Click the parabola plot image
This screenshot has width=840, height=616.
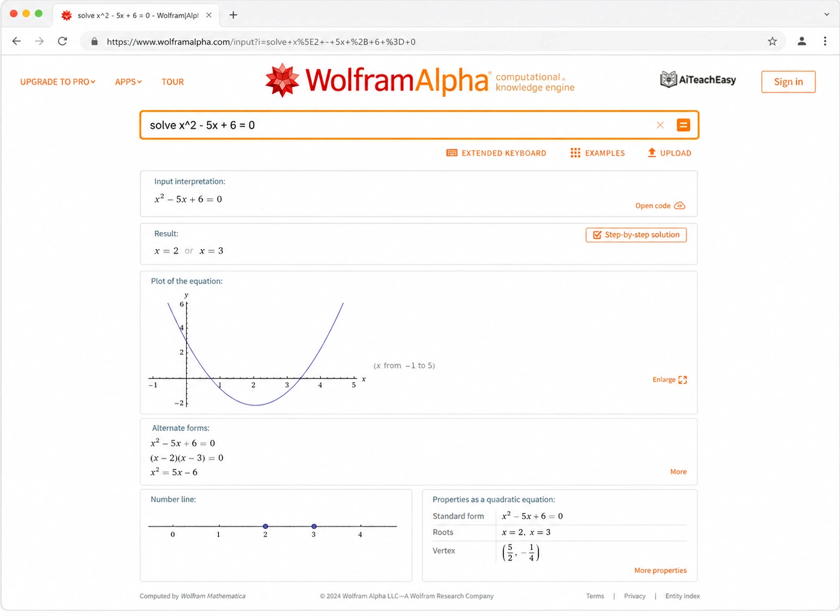coord(257,351)
